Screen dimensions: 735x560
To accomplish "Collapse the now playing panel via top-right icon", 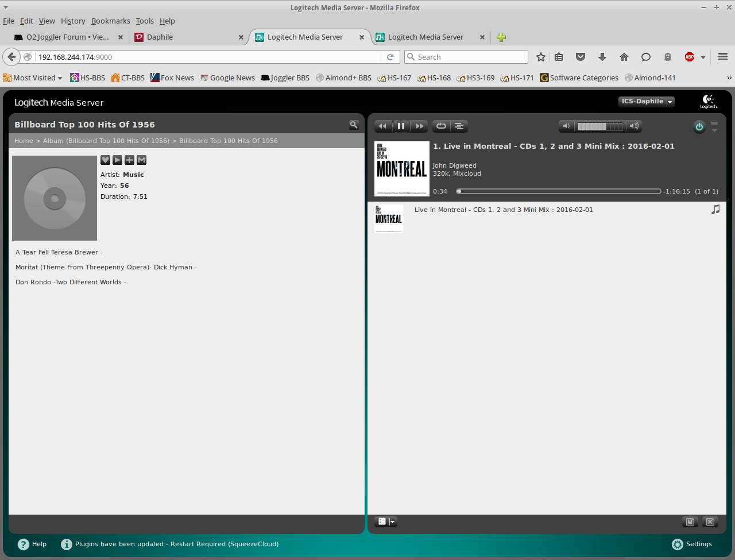I will (x=714, y=126).
